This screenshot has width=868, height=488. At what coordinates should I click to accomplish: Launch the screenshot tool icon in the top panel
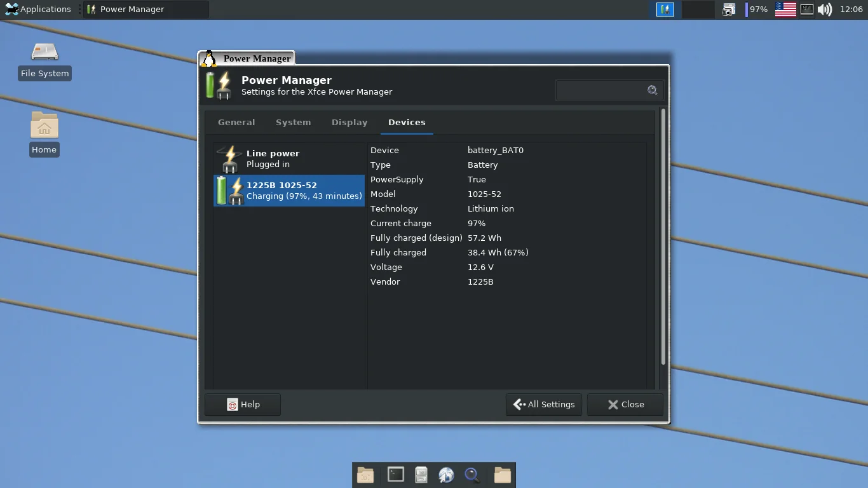[x=729, y=9]
